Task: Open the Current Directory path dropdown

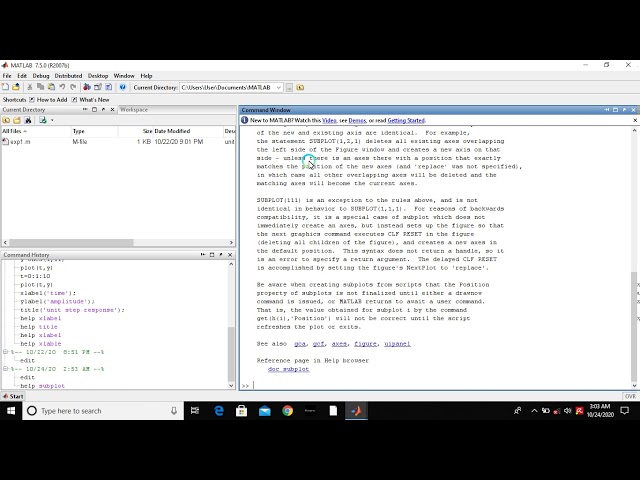Action: pos(278,87)
